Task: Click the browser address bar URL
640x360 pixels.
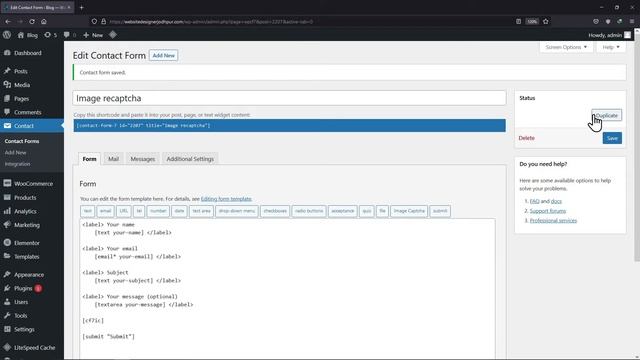Action: [211, 21]
